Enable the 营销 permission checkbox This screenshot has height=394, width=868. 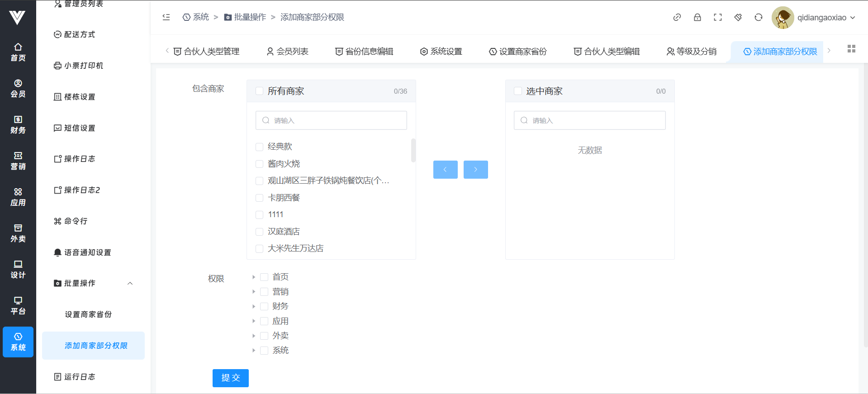pyautogui.click(x=264, y=292)
